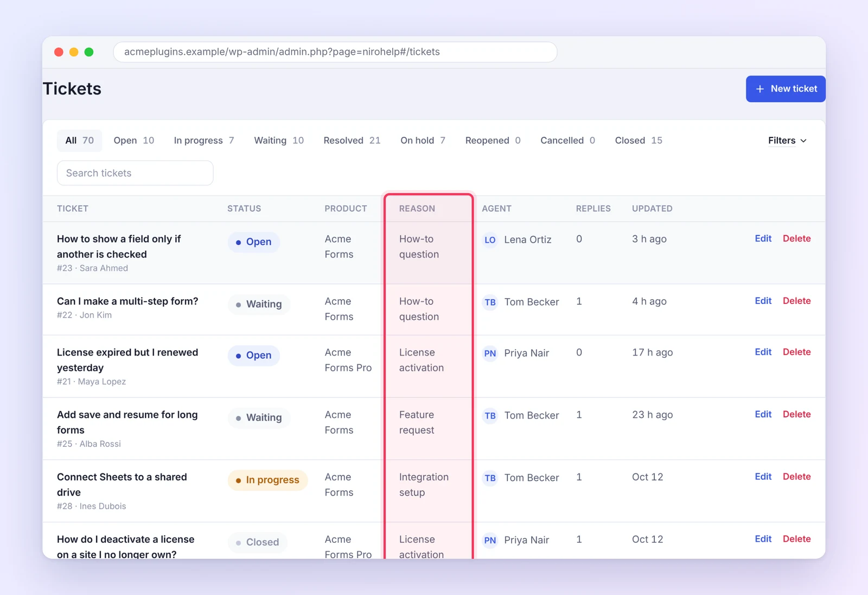The height and width of the screenshot is (595, 868).
Task: Delete ticket #28 from Ines Dubois
Action: tap(796, 477)
